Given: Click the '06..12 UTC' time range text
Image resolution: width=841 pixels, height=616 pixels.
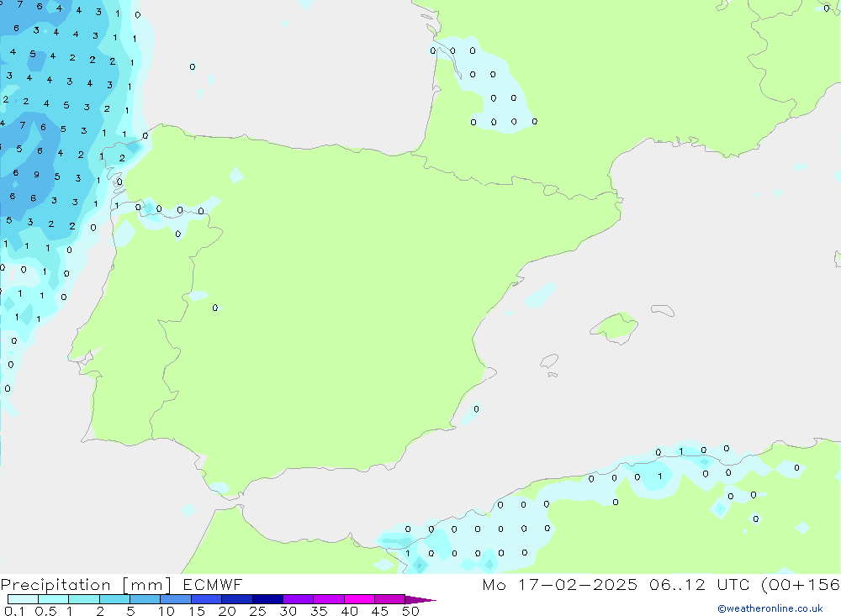Looking at the screenshot, I should click(698, 584).
